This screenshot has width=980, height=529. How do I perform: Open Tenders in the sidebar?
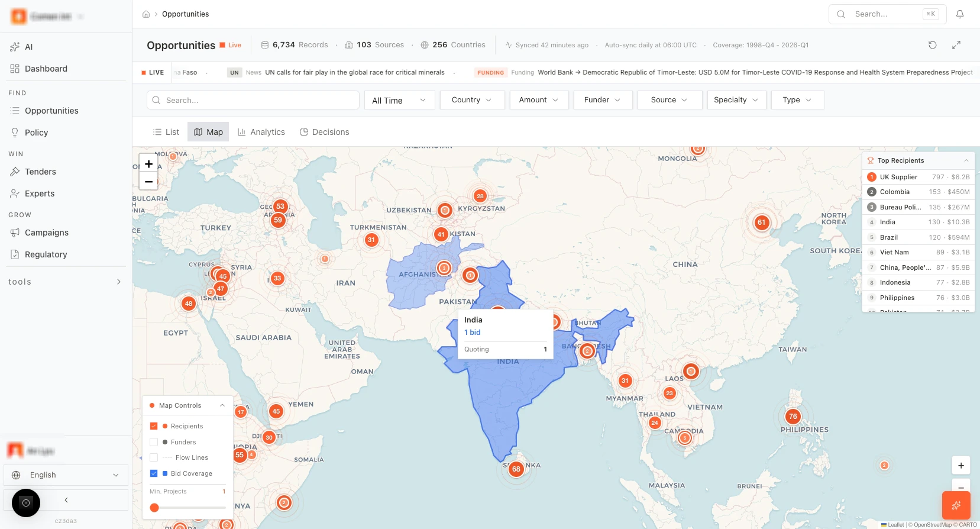(x=66, y=172)
